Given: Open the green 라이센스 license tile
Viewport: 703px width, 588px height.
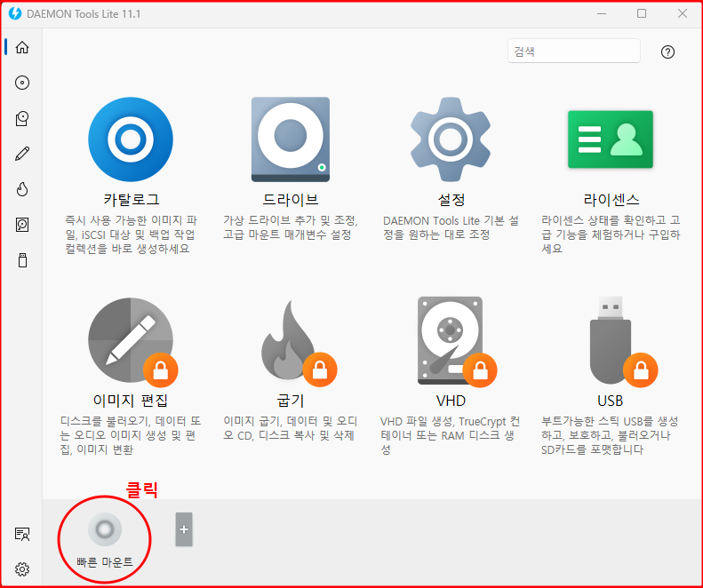Looking at the screenshot, I should tap(611, 139).
